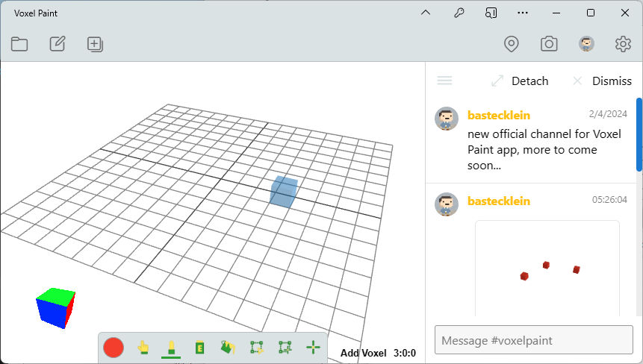Click the edit pencil icon in toolbar

[x=58, y=43]
